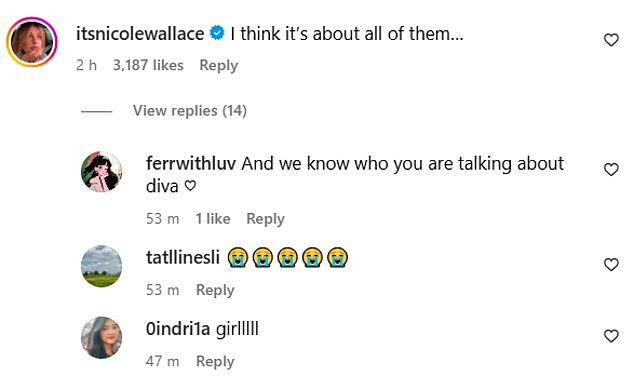
Task: View who gave 1 like to ferrwithluv
Action: point(213,219)
